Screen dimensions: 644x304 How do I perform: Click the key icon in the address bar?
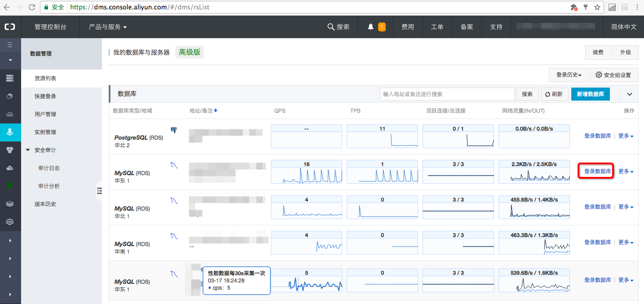pyautogui.click(x=586, y=7)
